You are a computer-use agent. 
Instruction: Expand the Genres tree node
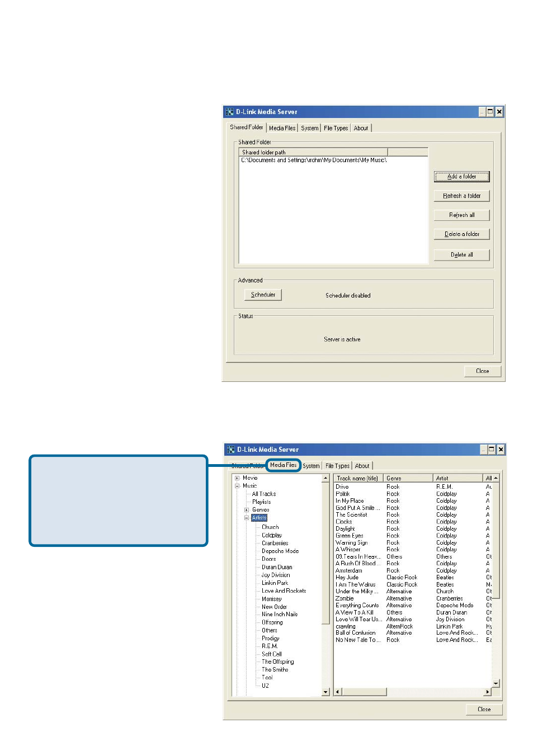[246, 510]
